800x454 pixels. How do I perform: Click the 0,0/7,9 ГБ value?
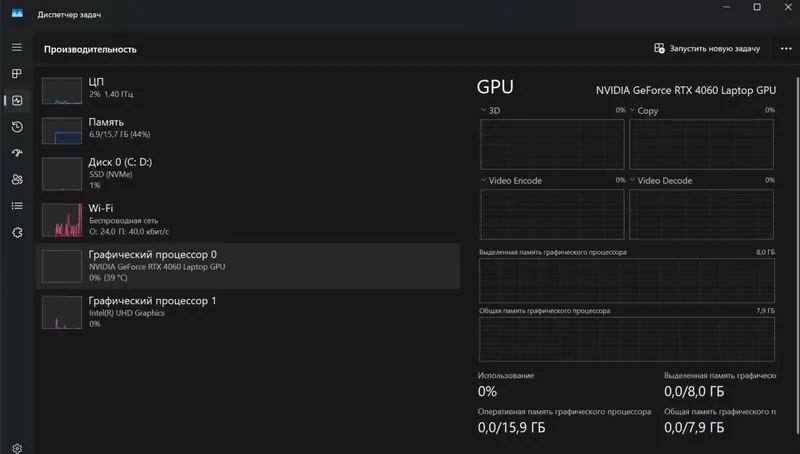(x=694, y=427)
